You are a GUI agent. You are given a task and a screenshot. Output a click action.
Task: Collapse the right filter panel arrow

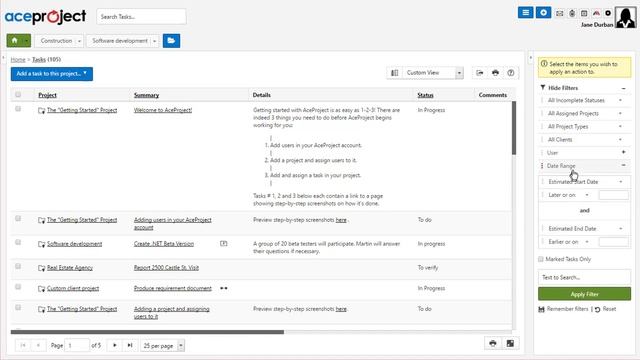coord(531,58)
